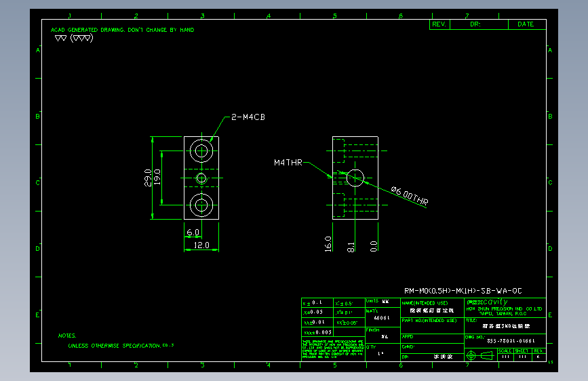Click the .x ± 0.05 tolerance cell
Image resolution: width=588 pixels, height=381 pixels.
pos(317,313)
